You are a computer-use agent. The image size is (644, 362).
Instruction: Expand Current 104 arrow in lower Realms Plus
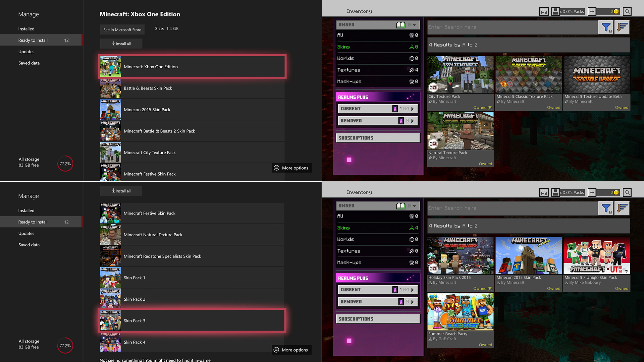[412, 290]
